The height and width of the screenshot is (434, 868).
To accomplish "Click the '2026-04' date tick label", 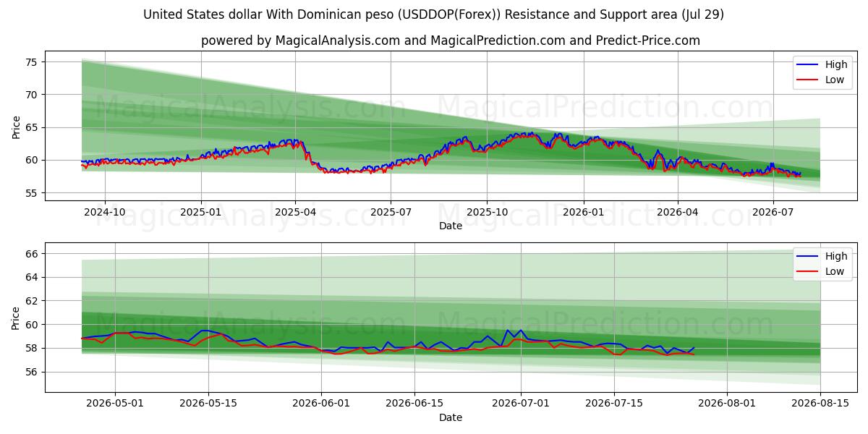I will pos(678,213).
